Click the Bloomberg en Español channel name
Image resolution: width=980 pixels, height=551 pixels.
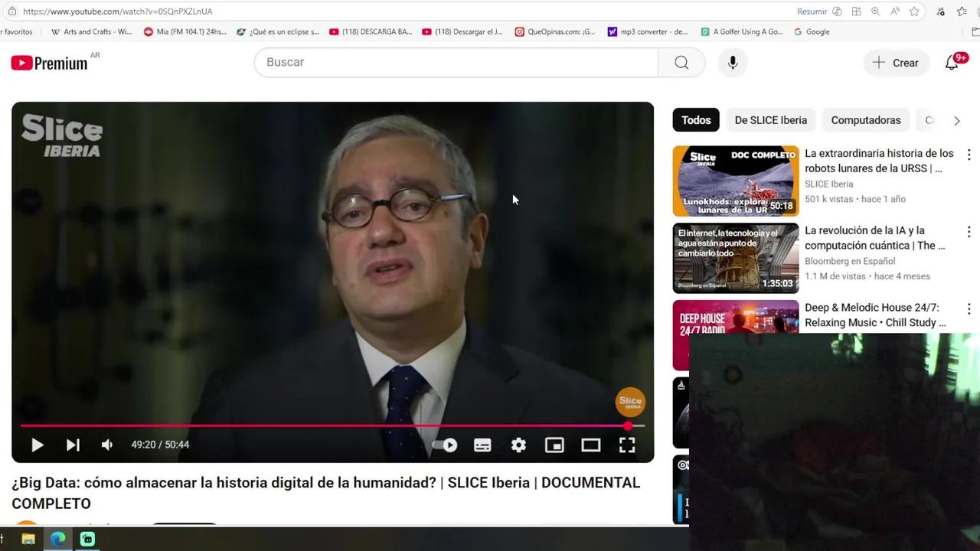click(850, 261)
